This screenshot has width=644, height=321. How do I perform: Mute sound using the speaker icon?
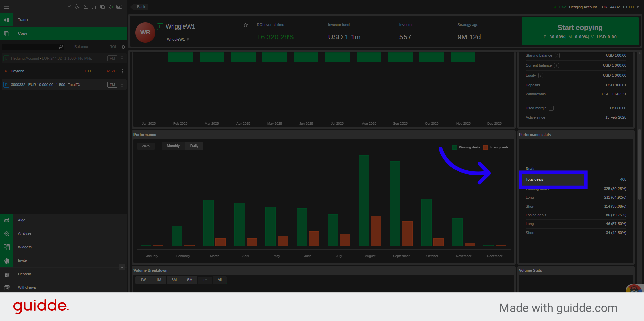(111, 7)
